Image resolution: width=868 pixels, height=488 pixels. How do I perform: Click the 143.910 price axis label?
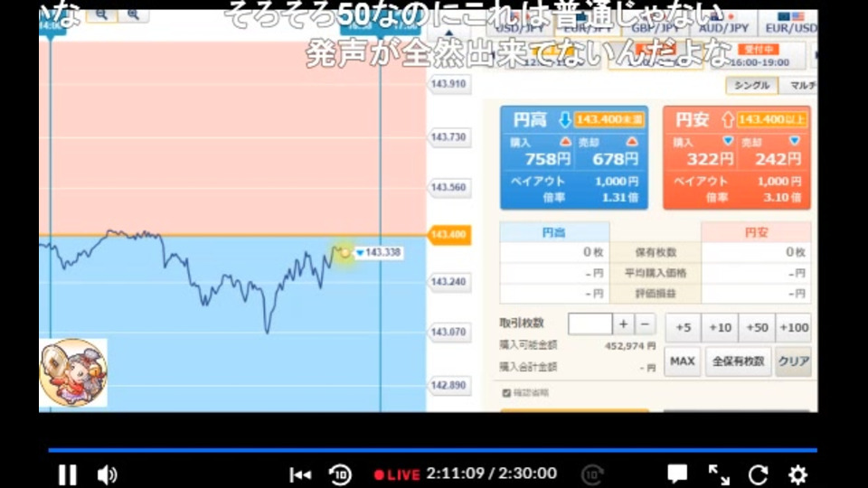(x=449, y=84)
